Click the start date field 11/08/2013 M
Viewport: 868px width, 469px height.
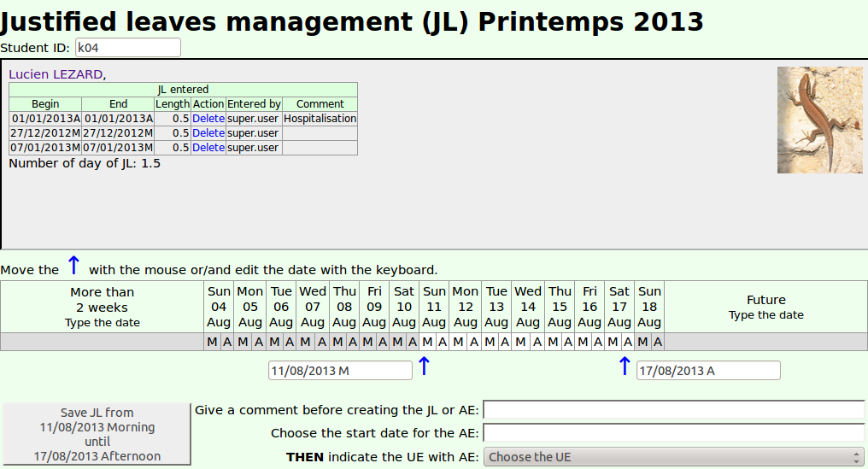tap(340, 371)
